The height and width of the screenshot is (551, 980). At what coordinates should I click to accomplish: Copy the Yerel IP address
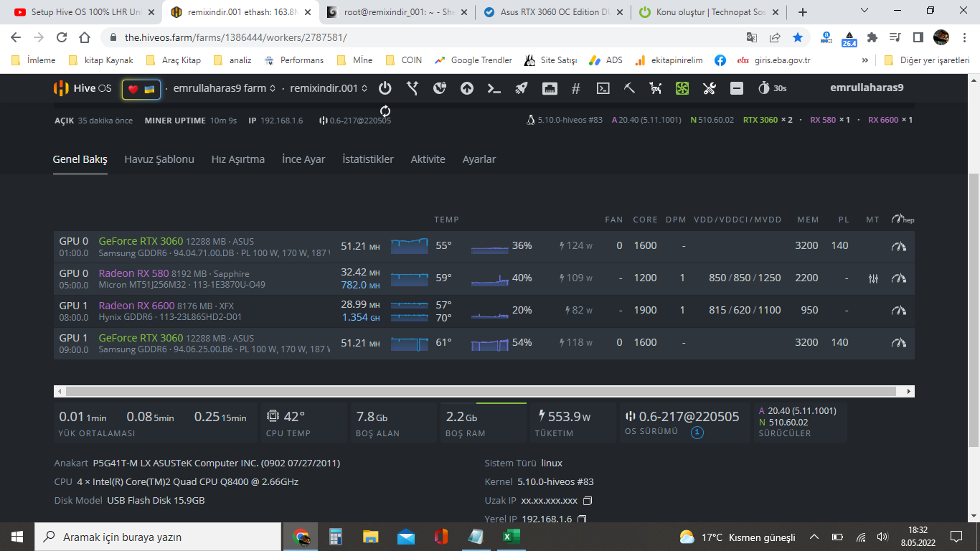(x=582, y=519)
